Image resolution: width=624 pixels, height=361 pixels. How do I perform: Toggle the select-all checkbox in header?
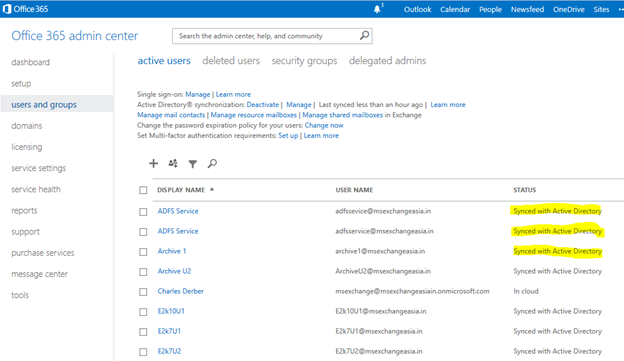[x=143, y=190]
